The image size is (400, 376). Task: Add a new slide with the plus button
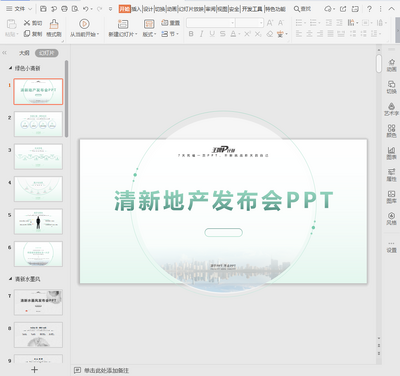point(34,369)
